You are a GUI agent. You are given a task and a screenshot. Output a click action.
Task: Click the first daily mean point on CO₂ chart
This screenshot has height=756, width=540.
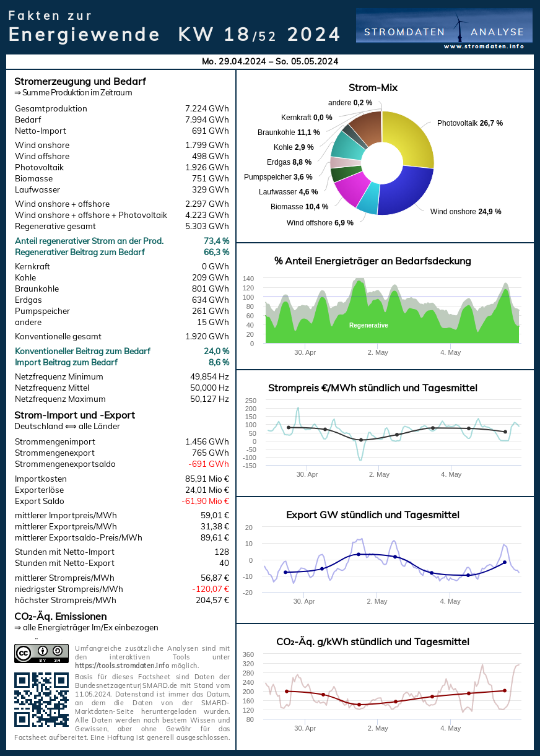point(287,691)
